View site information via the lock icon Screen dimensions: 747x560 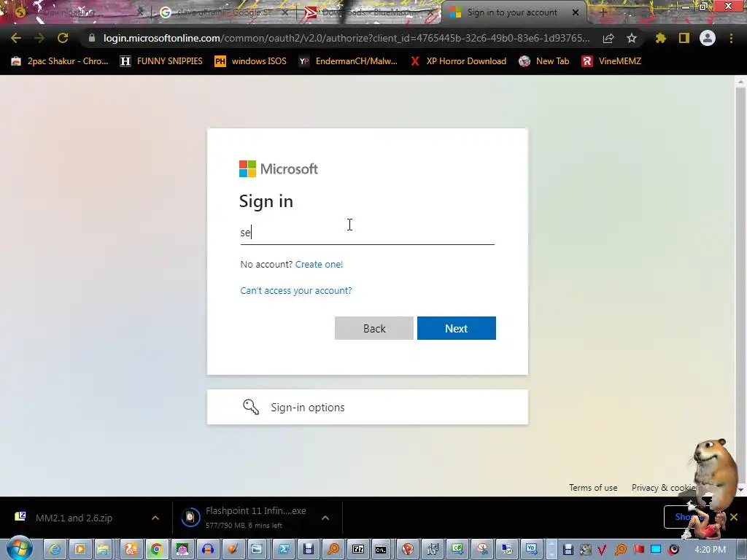(91, 38)
